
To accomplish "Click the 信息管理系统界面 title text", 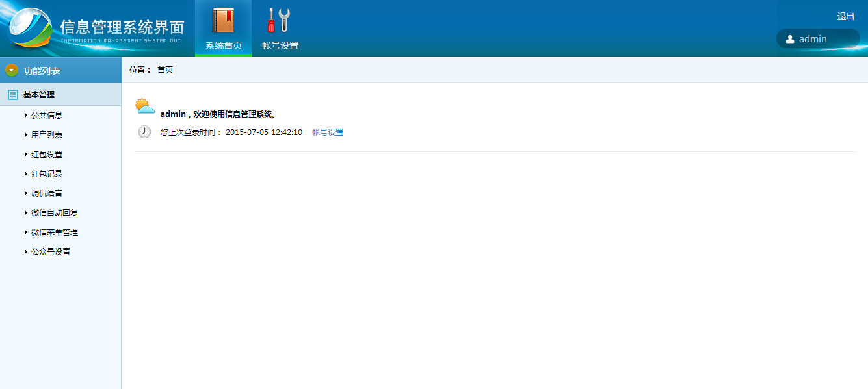I will [x=122, y=27].
